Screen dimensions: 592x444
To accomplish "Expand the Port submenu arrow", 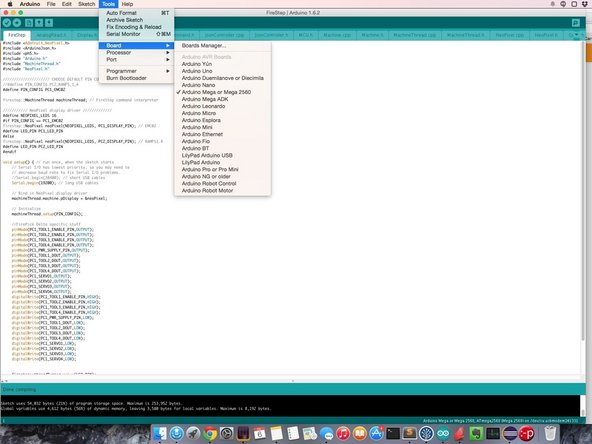I will tap(168, 60).
